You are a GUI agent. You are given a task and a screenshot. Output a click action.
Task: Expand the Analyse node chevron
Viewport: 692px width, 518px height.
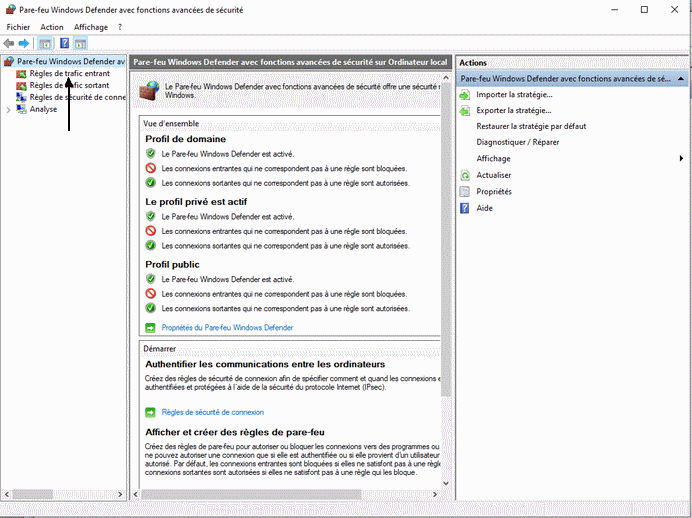pyautogui.click(x=8, y=109)
